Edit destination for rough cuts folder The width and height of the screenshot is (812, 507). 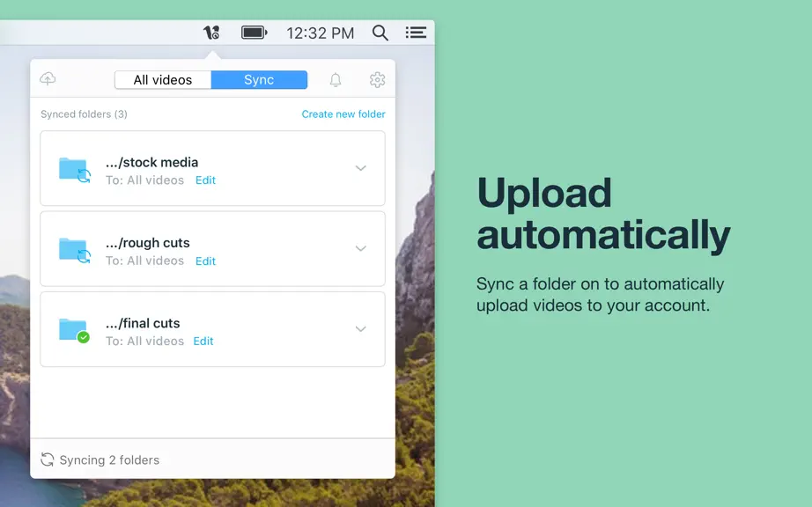(205, 261)
